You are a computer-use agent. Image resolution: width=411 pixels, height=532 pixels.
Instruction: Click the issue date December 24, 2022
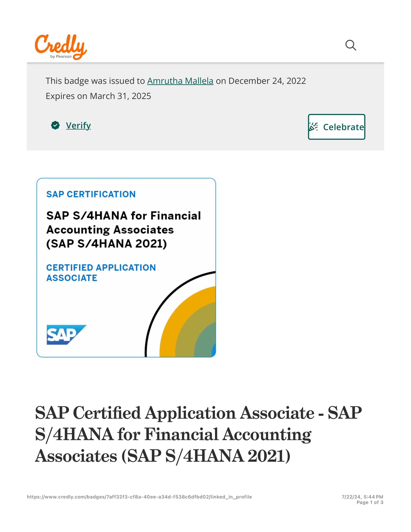click(267, 81)
